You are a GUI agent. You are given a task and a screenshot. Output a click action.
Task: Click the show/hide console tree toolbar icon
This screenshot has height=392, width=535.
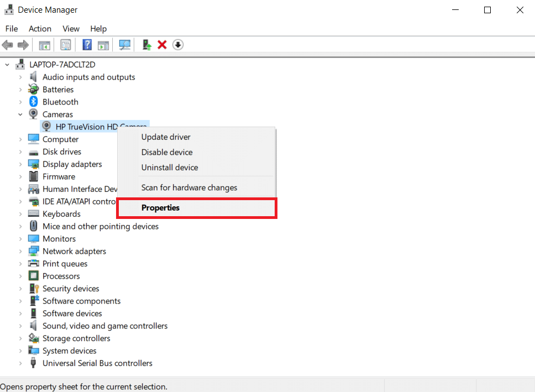coord(44,45)
